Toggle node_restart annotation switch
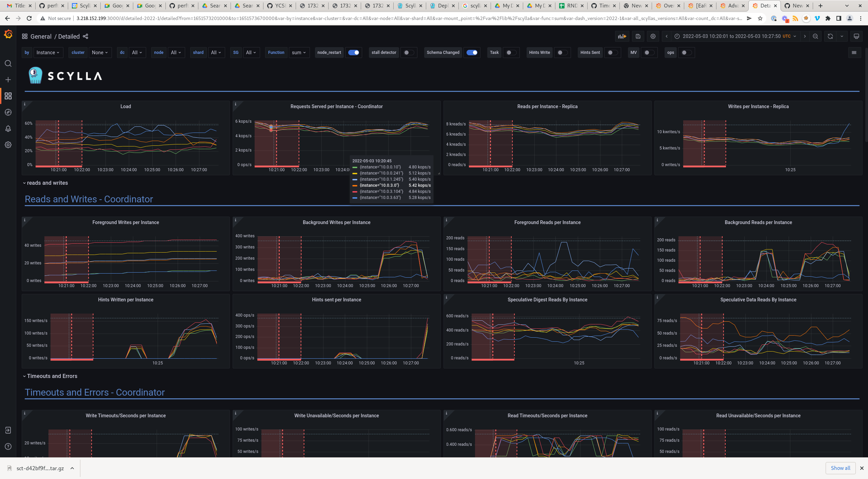 [354, 53]
